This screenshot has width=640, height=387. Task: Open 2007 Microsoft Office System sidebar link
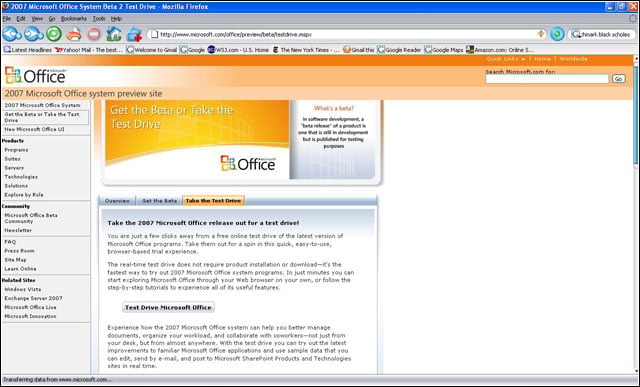click(42, 105)
